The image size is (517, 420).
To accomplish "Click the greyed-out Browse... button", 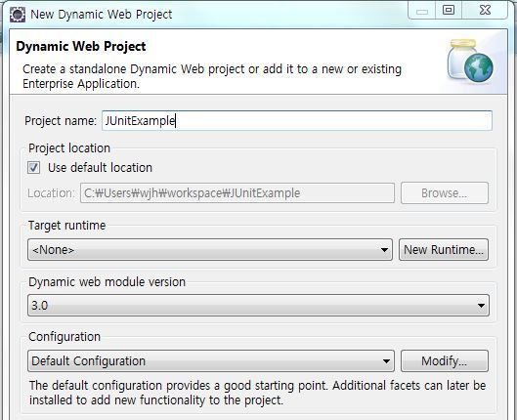I will click(x=445, y=193).
